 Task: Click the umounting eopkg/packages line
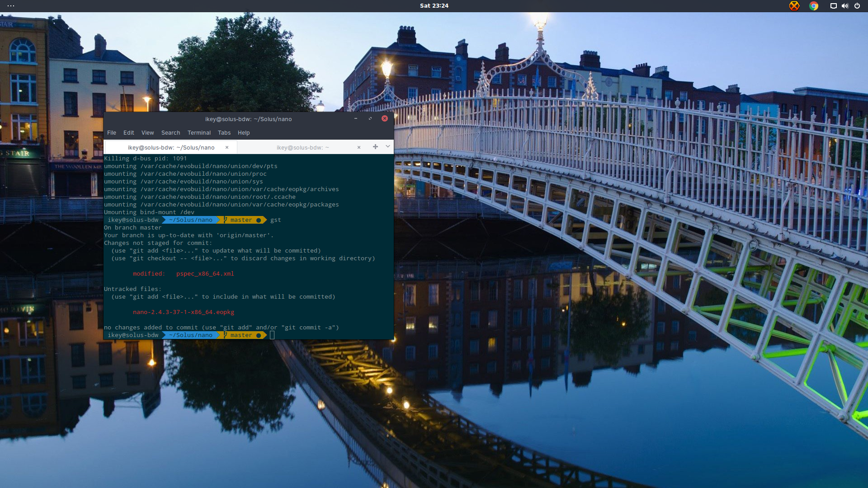(x=222, y=205)
